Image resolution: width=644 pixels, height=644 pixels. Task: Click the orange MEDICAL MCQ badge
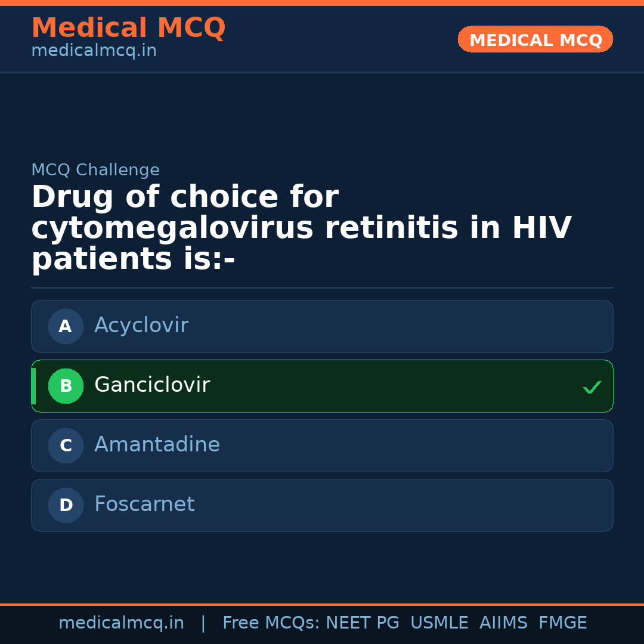coord(535,39)
